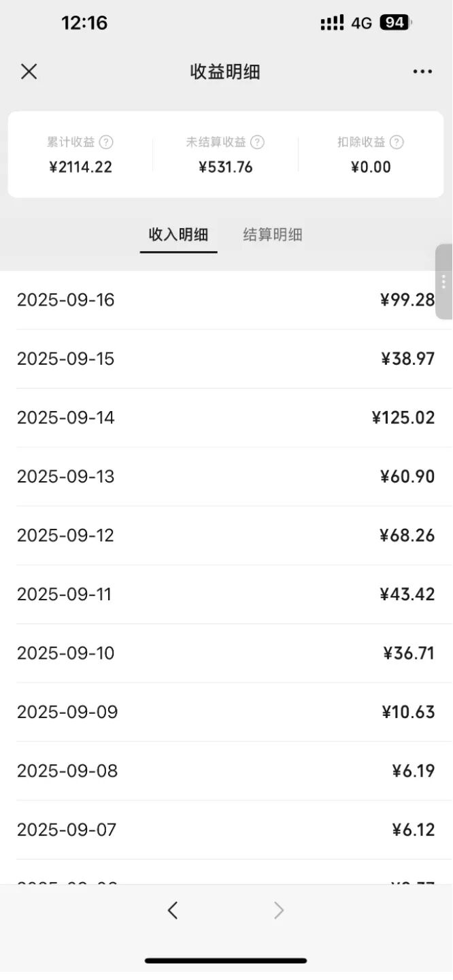
Task: Select the 2025-09-14 earnings row
Action: click(227, 417)
